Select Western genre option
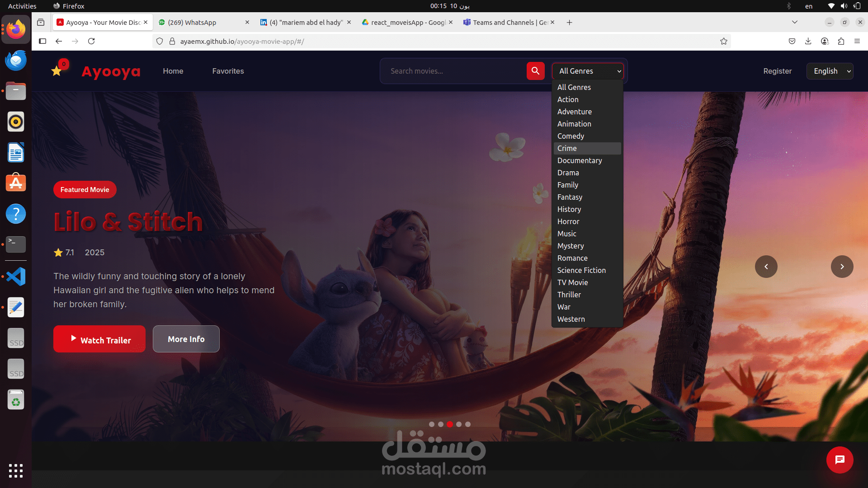Viewport: 868px width, 488px height. coord(587,319)
